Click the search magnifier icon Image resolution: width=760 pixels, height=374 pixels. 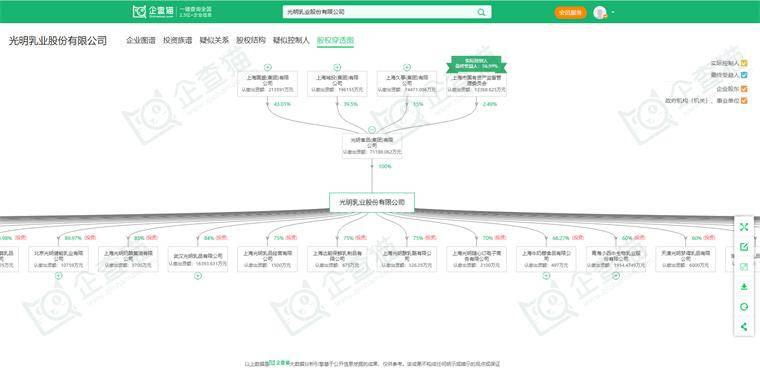[x=481, y=12]
